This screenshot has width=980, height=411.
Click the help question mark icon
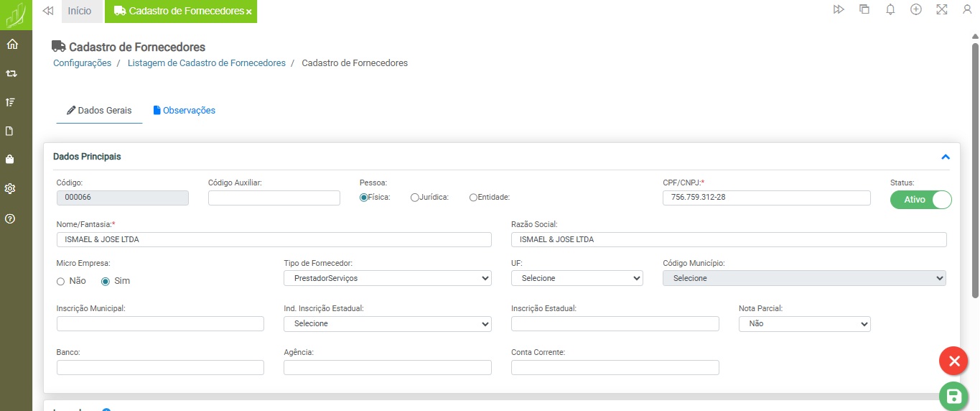click(10, 218)
